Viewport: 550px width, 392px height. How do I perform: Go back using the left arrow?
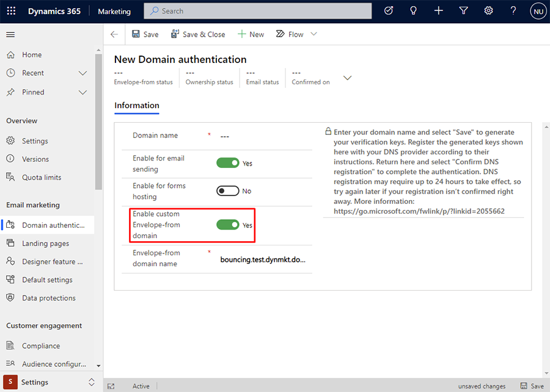pyautogui.click(x=114, y=34)
